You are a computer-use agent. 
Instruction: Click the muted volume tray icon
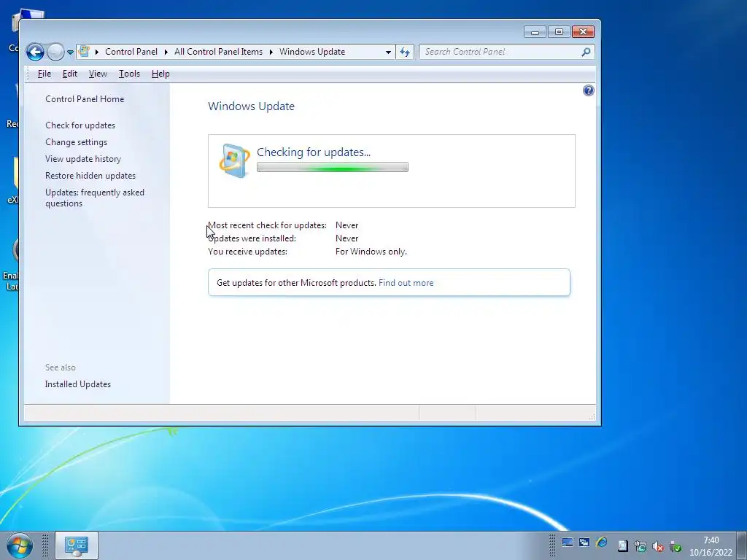tap(658, 547)
